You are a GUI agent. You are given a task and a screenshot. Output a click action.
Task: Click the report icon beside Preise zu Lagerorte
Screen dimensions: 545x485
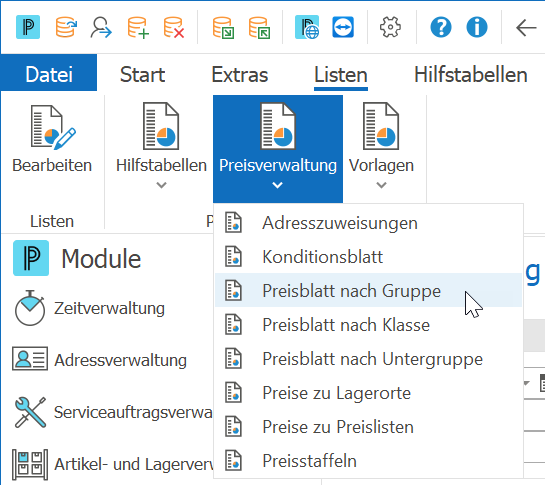coord(233,393)
